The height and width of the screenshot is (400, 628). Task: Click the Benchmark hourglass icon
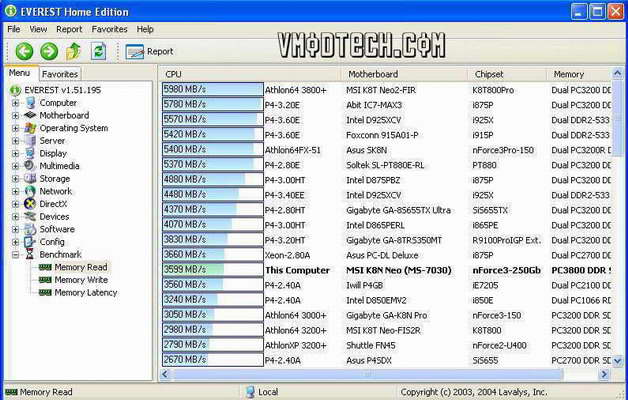[30, 254]
